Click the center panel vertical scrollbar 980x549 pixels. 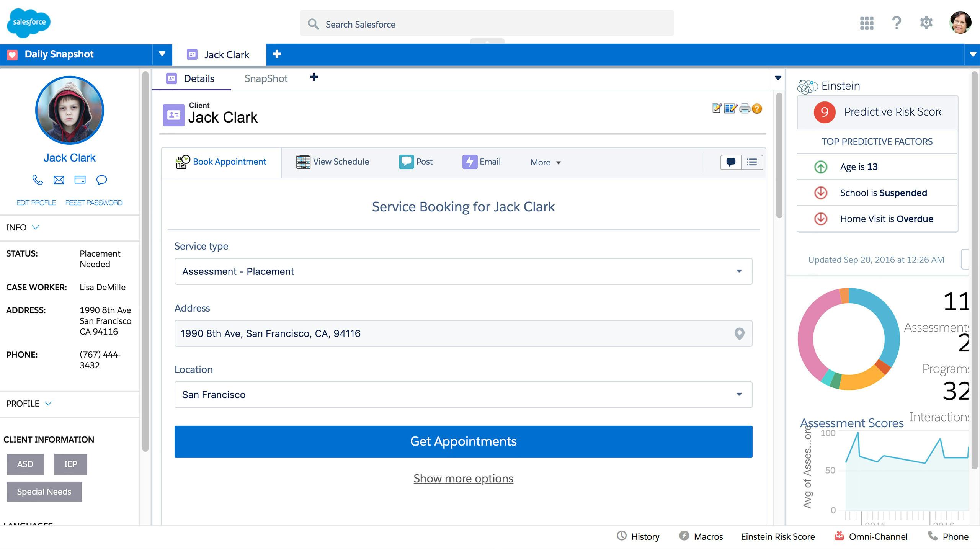click(779, 155)
